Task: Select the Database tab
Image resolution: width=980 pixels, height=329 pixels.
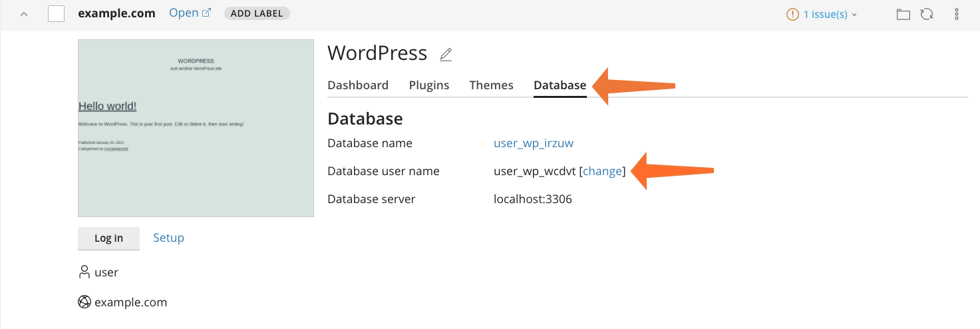Action: tap(560, 85)
